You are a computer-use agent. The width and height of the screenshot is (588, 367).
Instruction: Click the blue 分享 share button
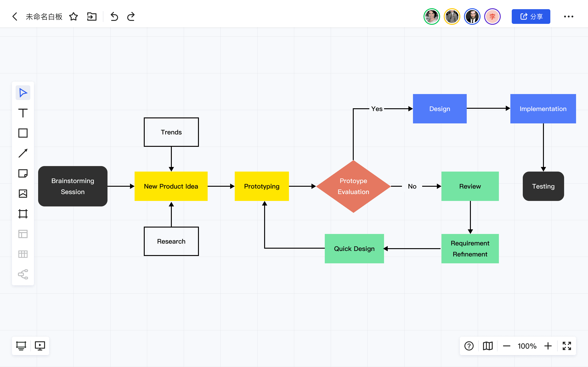[531, 17]
